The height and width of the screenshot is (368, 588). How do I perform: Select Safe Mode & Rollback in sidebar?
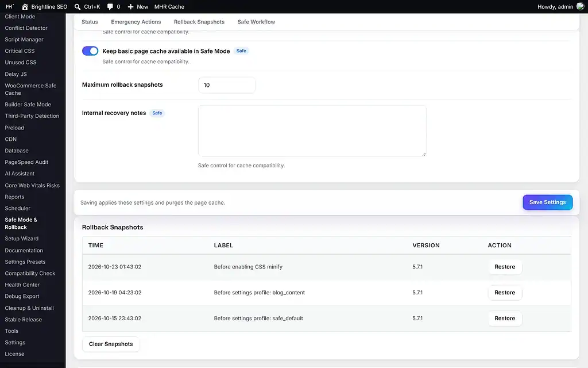pyautogui.click(x=21, y=224)
